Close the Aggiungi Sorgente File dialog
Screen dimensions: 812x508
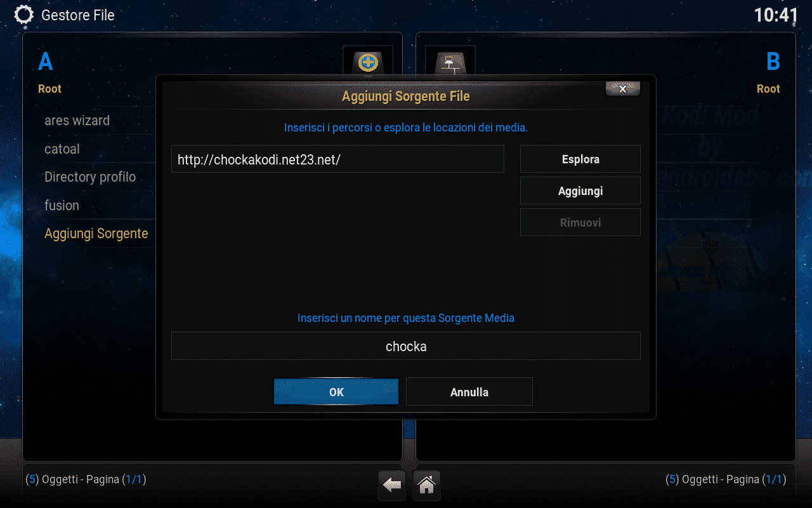(623, 89)
